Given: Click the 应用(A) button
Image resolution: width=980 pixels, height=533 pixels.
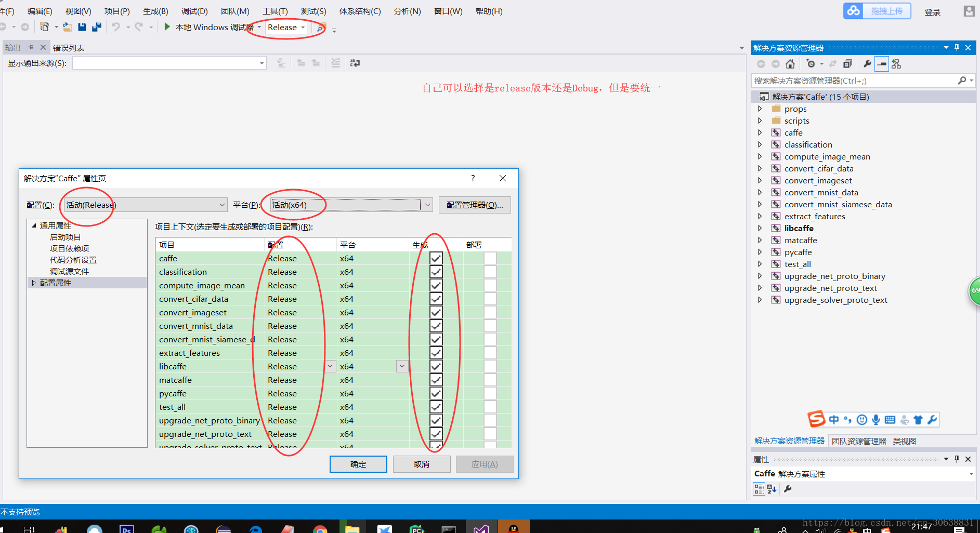Looking at the screenshot, I should pyautogui.click(x=485, y=464).
